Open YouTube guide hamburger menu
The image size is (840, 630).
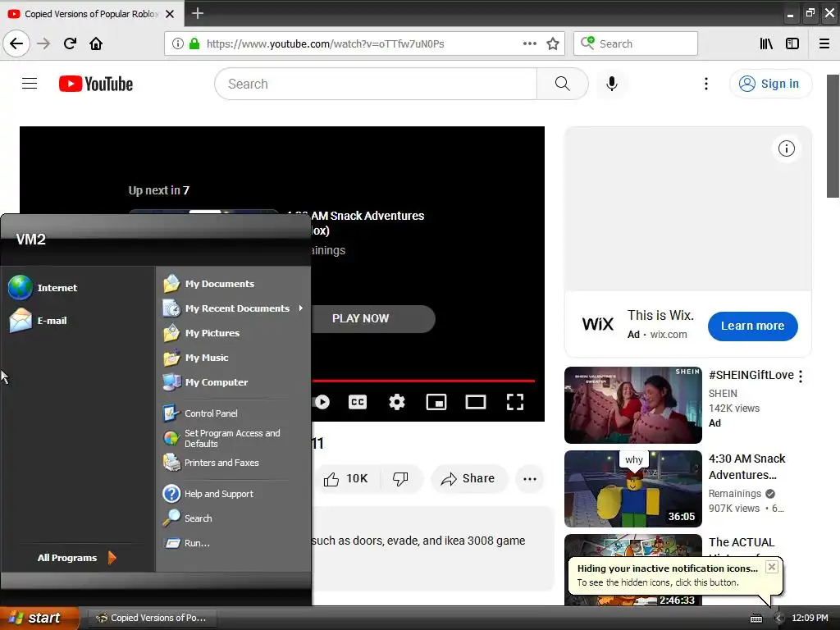point(30,84)
